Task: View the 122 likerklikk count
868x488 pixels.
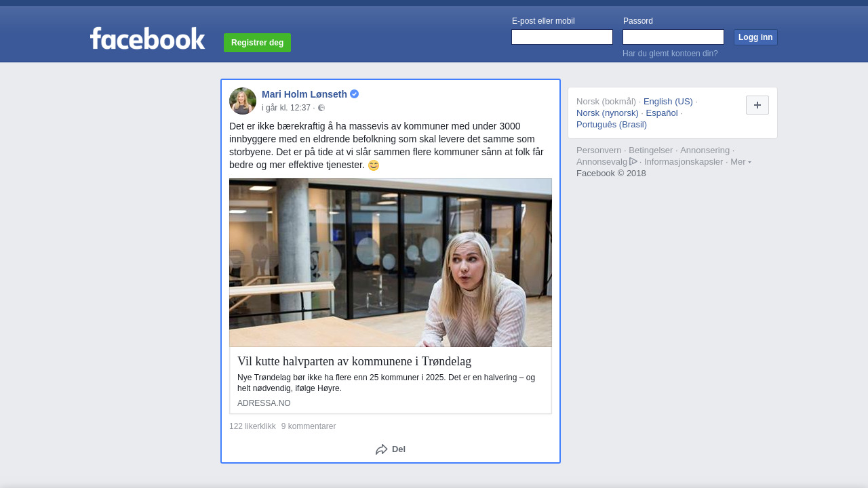Action: [x=252, y=426]
